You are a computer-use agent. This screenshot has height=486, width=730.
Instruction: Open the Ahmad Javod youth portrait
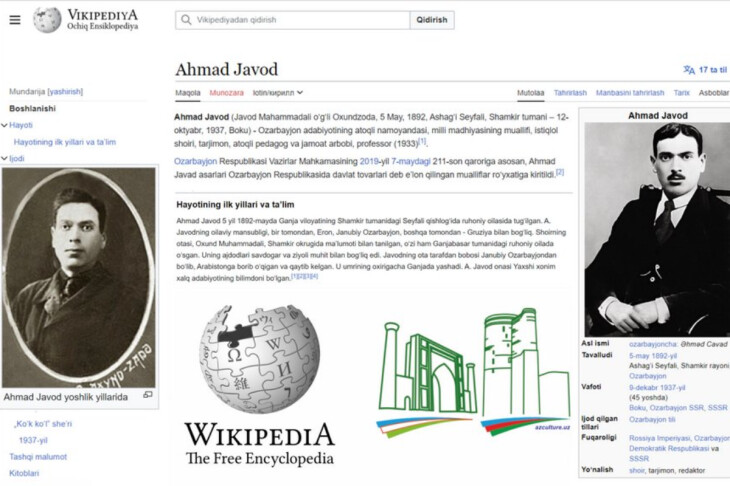click(79, 277)
